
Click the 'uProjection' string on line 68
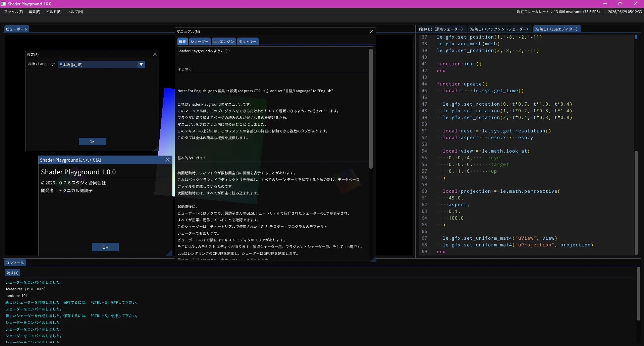tap(535, 245)
